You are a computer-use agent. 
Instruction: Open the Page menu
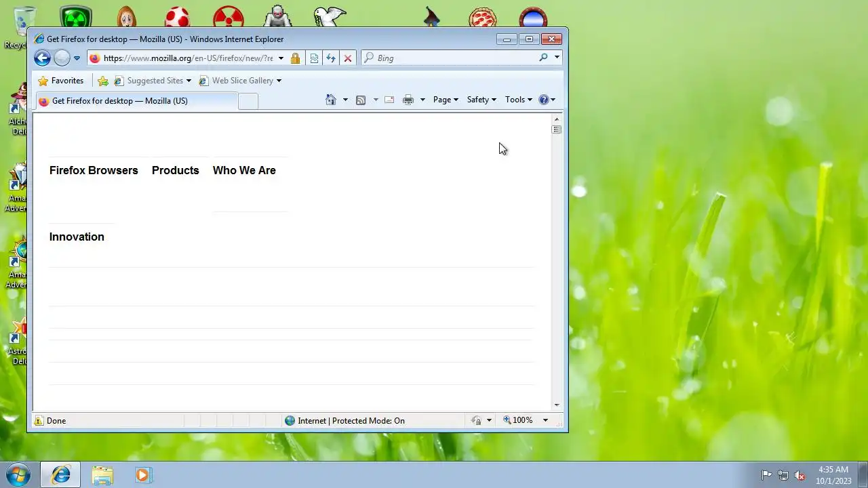pyautogui.click(x=446, y=100)
